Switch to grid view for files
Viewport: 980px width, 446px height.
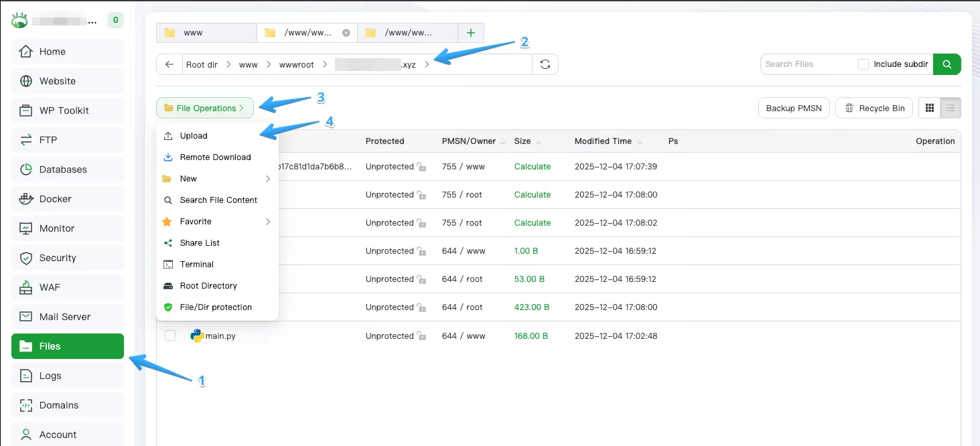tap(930, 107)
